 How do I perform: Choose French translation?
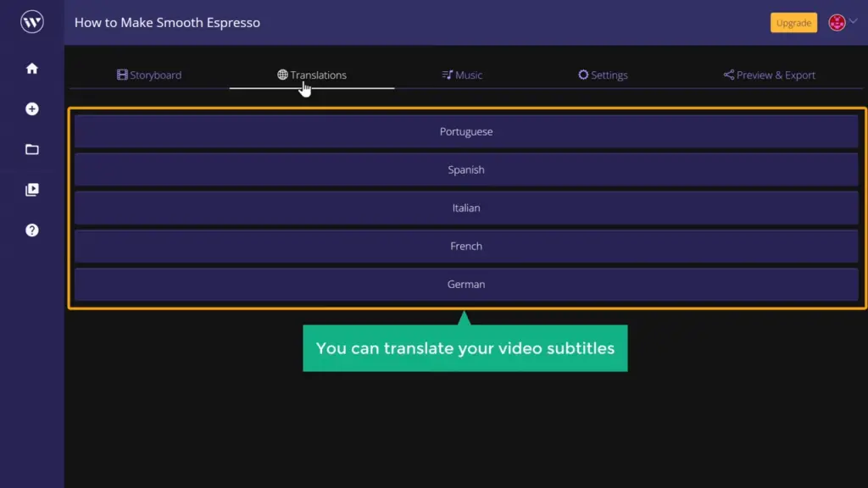point(466,247)
